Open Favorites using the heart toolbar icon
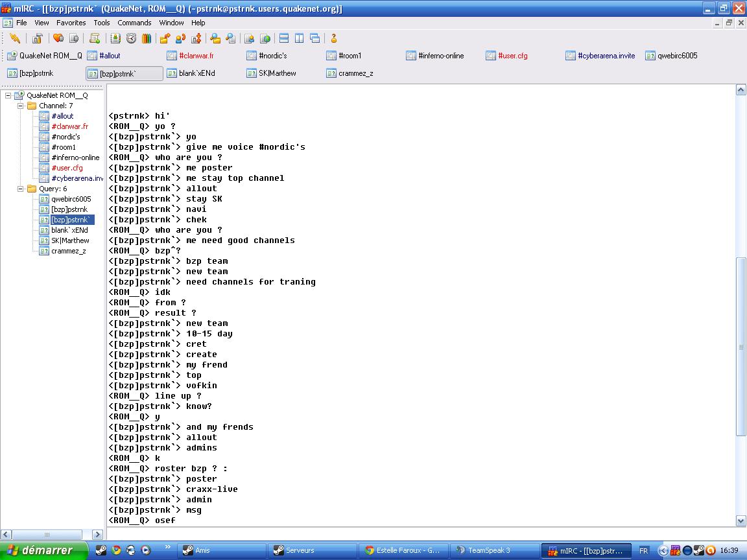 tap(58, 38)
